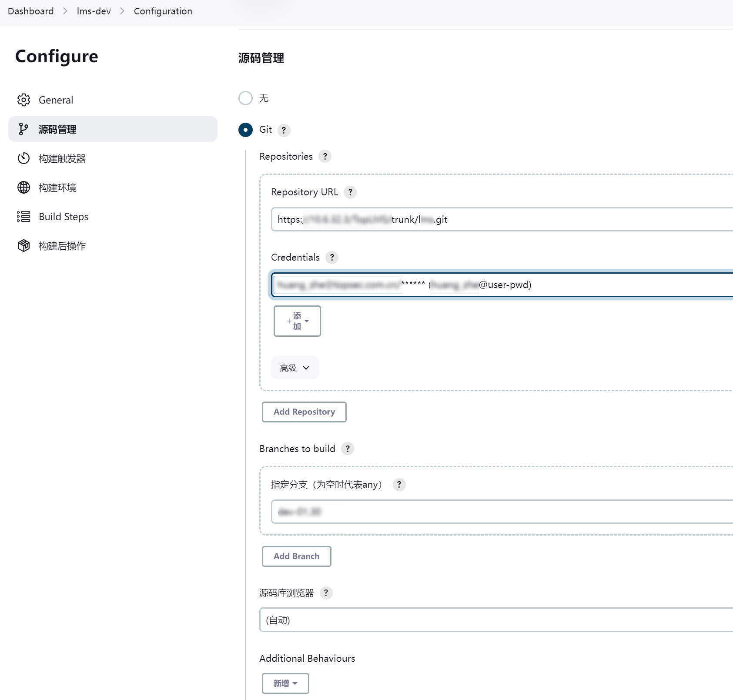Screen dimensions: 733x700
Task: Expand the 高级 advanced options
Action: coord(295,368)
